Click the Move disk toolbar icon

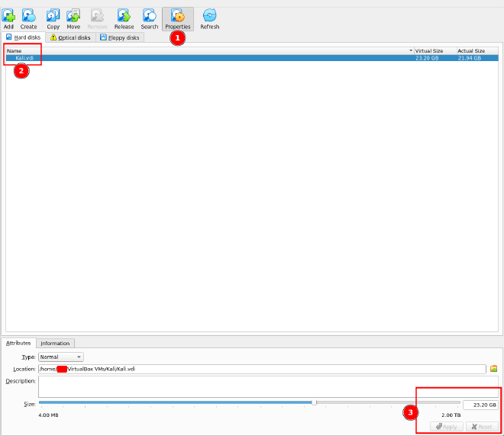[73, 18]
